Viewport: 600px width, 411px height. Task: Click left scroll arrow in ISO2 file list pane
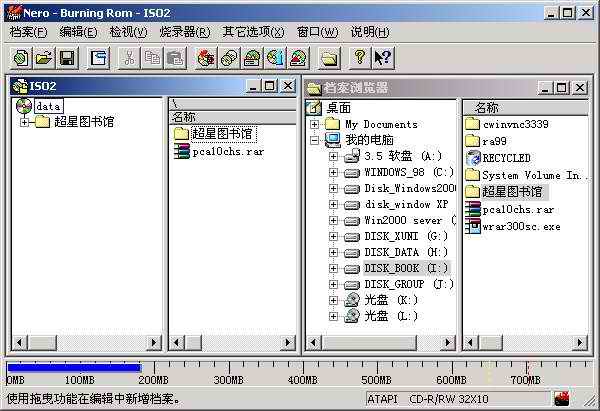(x=177, y=342)
